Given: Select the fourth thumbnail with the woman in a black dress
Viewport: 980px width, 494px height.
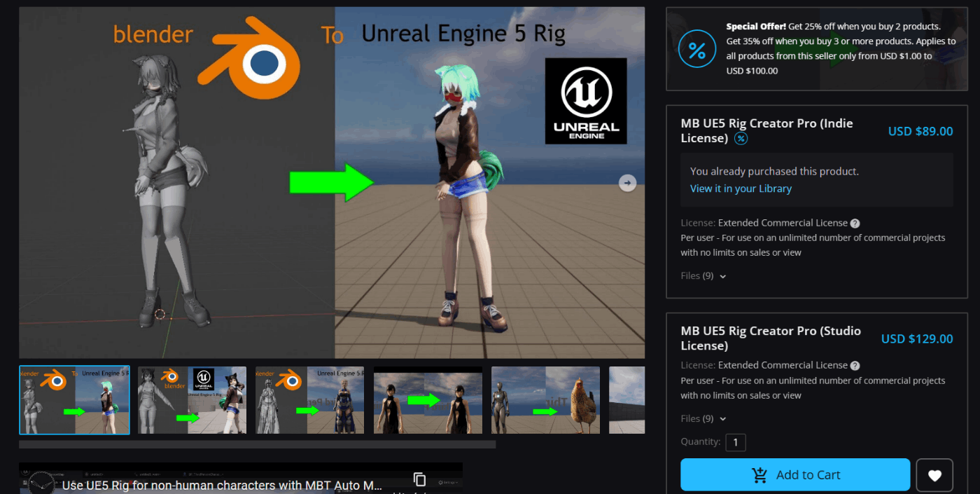Looking at the screenshot, I should [x=428, y=400].
